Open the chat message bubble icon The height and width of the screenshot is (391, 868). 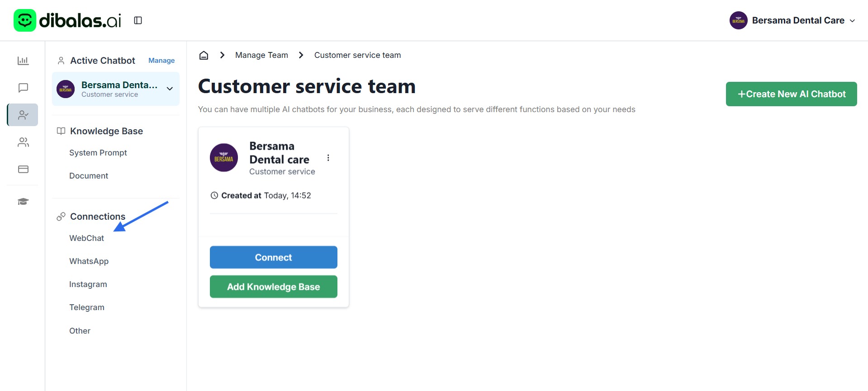pyautogui.click(x=23, y=88)
